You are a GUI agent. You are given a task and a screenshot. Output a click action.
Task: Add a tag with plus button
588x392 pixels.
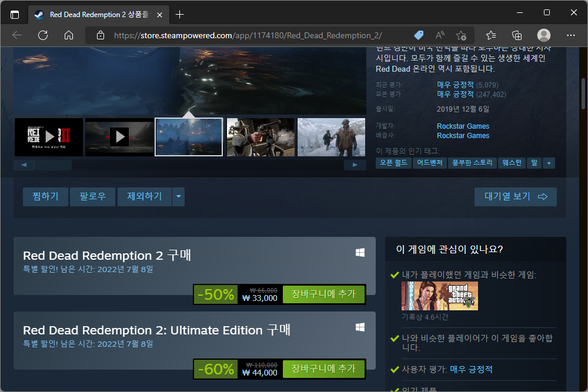[549, 163]
